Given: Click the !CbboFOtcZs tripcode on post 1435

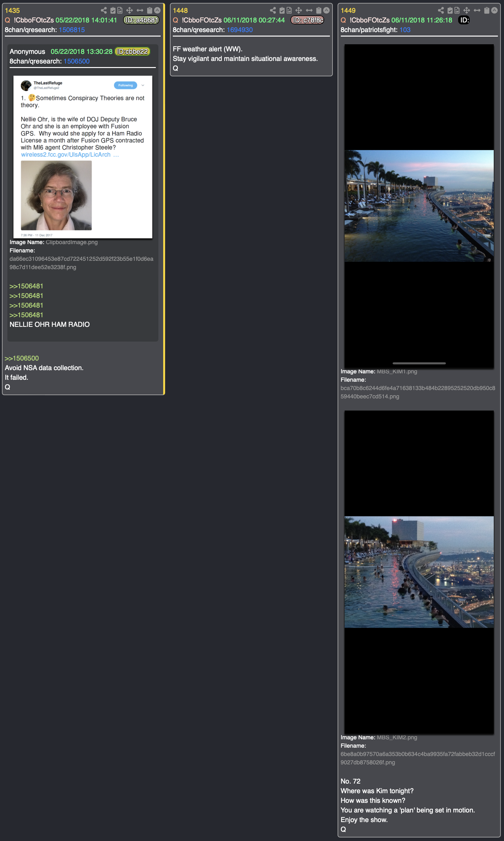Looking at the screenshot, I should tap(34, 21).
